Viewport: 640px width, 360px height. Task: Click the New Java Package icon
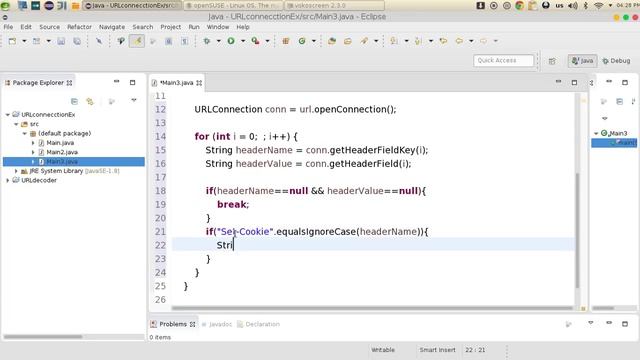(286, 41)
